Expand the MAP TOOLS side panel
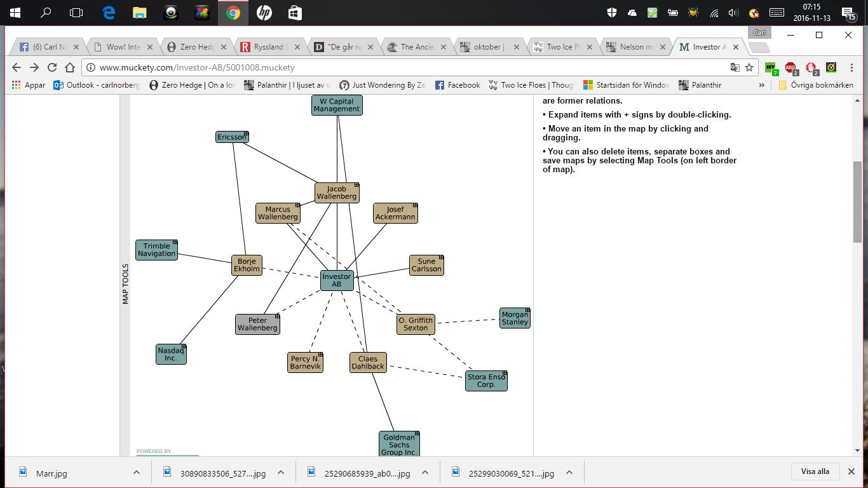This screenshot has width=868, height=488. (125, 283)
